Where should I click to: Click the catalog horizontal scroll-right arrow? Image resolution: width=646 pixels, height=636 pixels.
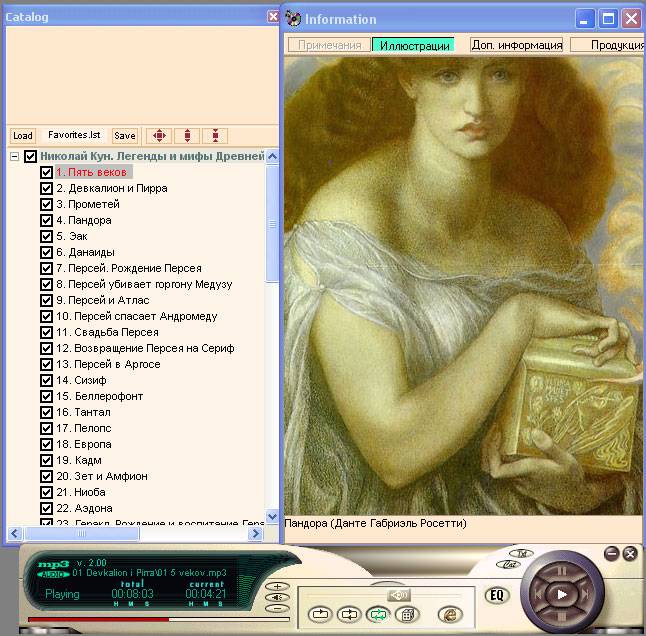click(255, 534)
